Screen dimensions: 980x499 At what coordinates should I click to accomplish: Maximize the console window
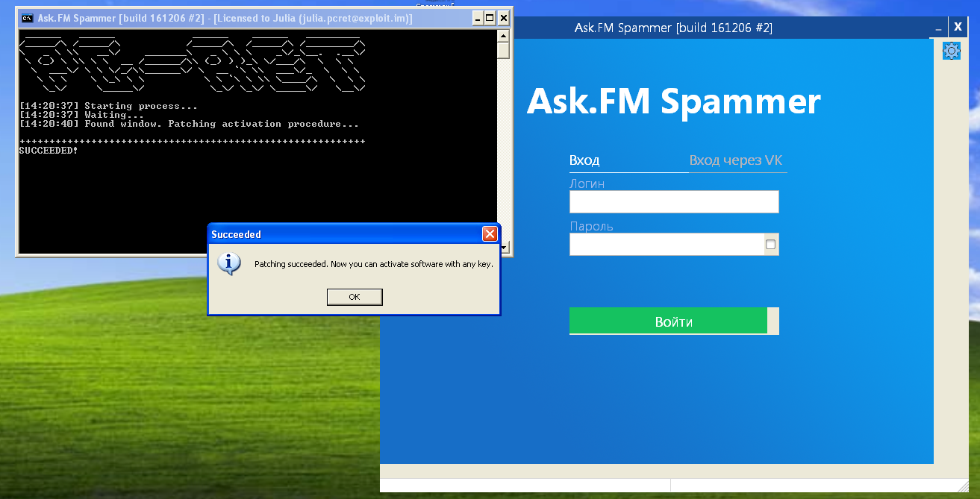(490, 18)
